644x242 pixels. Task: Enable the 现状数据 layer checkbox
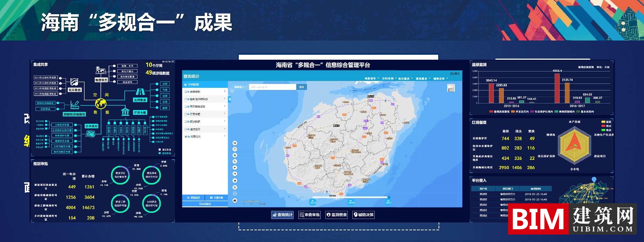click(186, 122)
